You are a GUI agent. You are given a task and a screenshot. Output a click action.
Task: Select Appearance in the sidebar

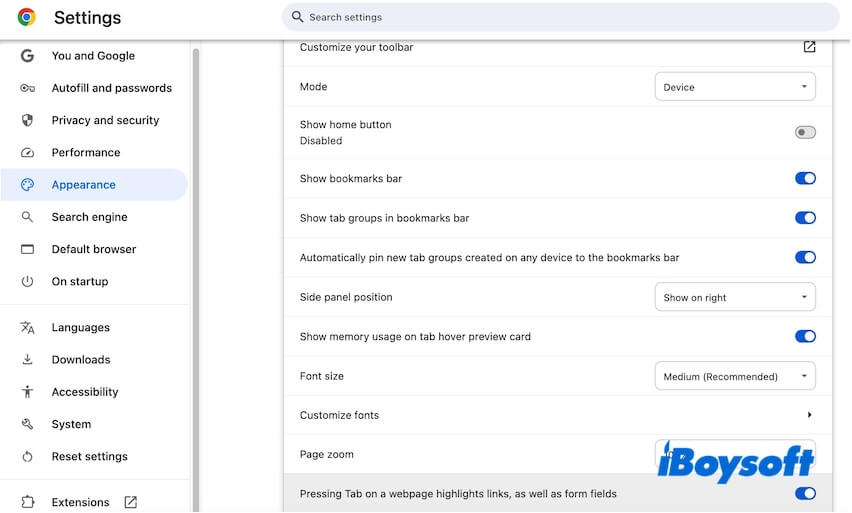pos(95,185)
